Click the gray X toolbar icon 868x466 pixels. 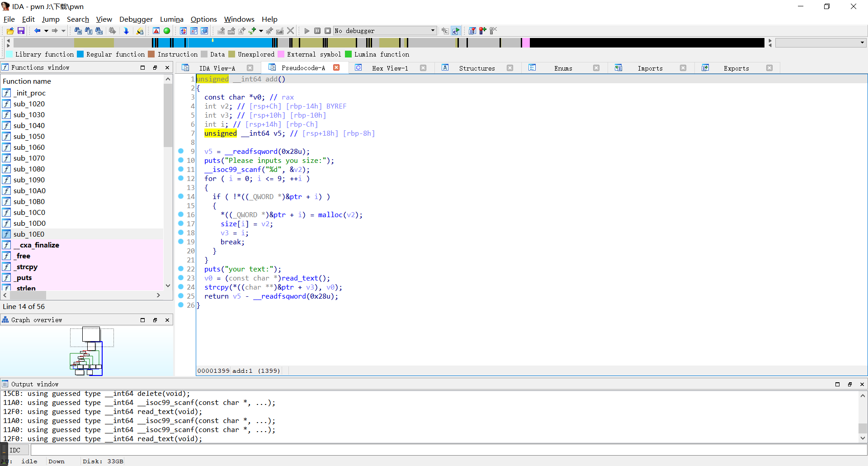291,31
